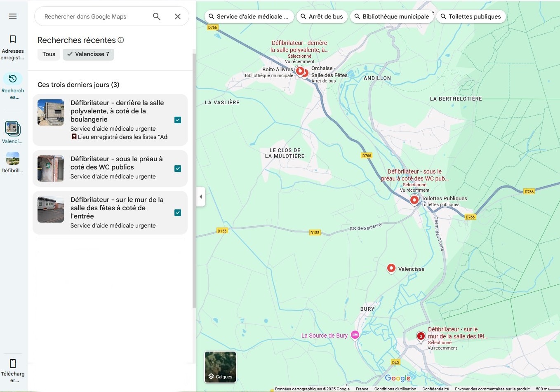The image size is (560, 392).
Task: Click the Télécharger phone icon
Action: [x=13, y=364]
